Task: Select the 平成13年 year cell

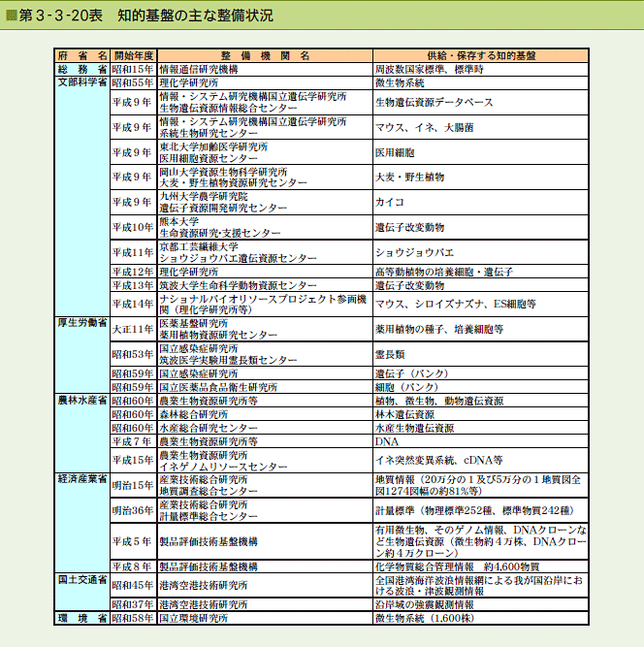Action: pos(134,285)
